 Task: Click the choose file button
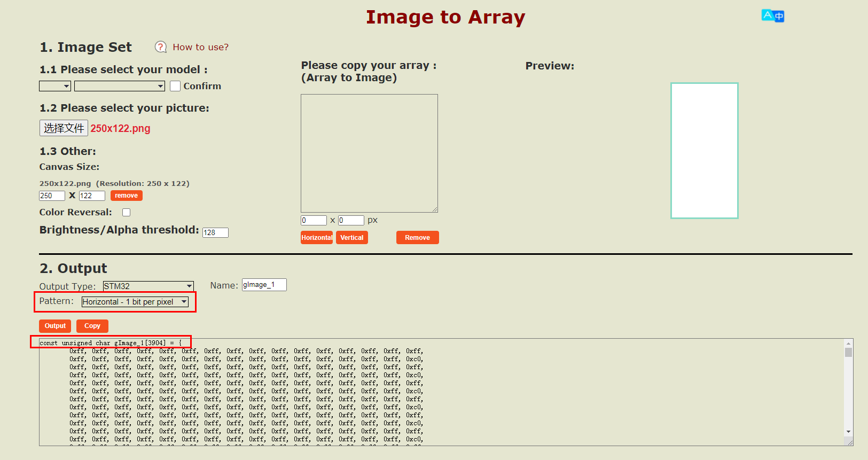64,128
